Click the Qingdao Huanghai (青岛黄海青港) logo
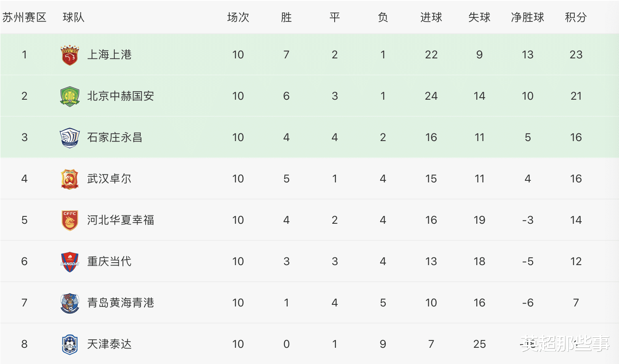 [70, 303]
